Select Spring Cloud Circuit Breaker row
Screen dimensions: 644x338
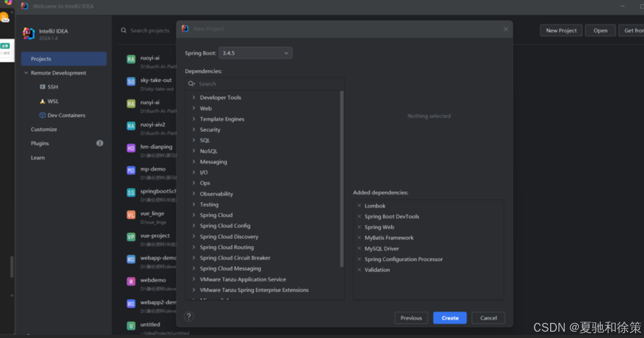[263, 258]
